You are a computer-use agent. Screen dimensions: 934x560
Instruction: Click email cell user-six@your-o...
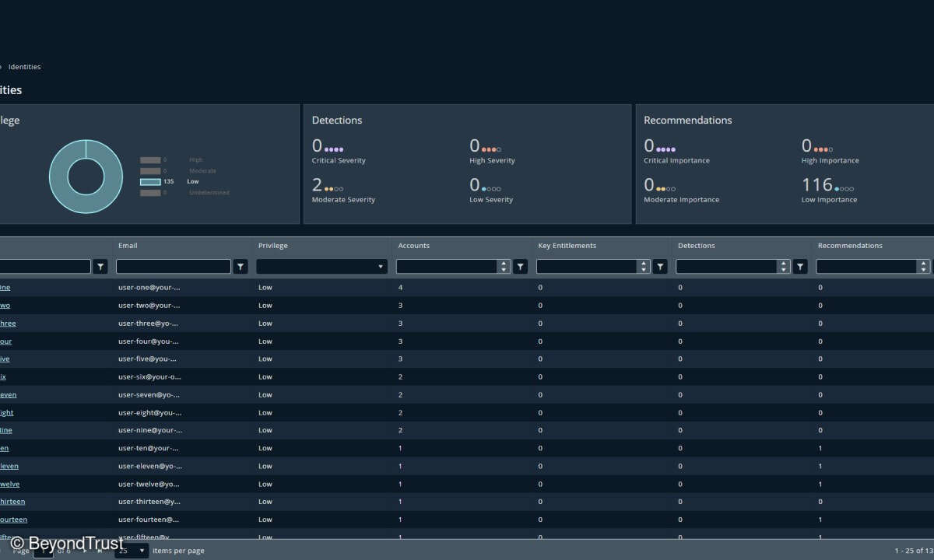pos(149,376)
